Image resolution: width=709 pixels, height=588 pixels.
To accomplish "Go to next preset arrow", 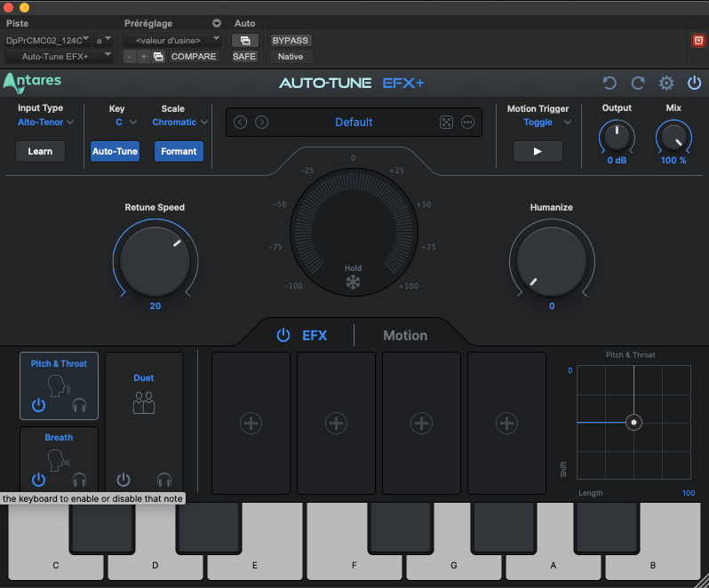I will coord(261,122).
